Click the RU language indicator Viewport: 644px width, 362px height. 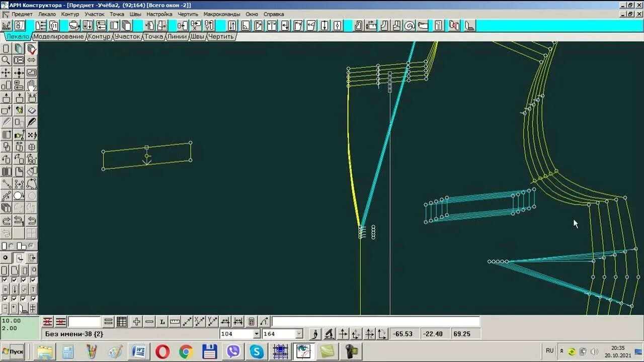pyautogui.click(x=549, y=350)
